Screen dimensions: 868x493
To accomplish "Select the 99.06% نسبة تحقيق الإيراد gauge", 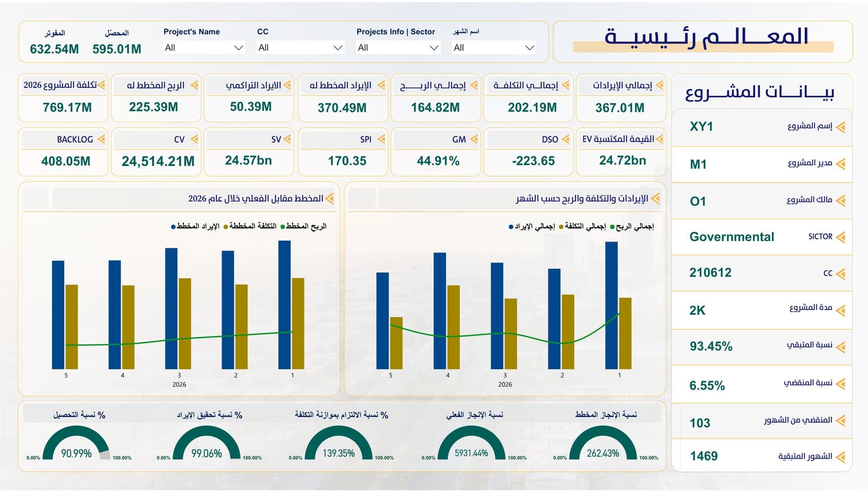I will click(x=206, y=443).
